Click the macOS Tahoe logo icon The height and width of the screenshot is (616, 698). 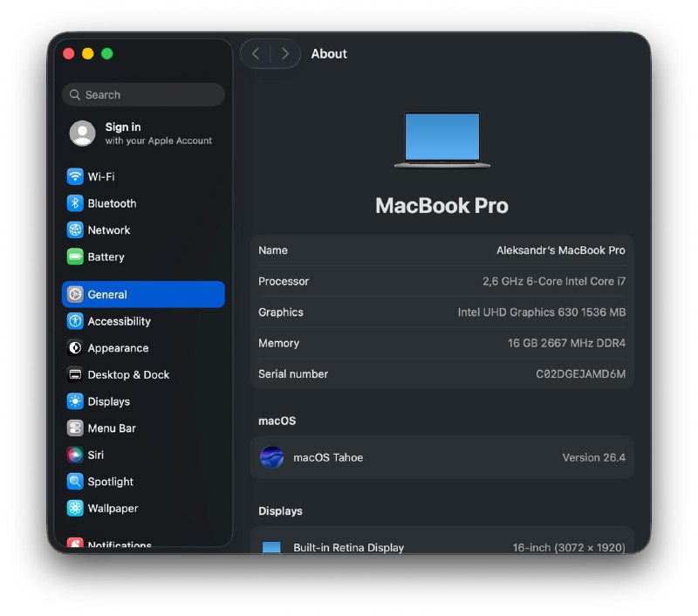272,457
